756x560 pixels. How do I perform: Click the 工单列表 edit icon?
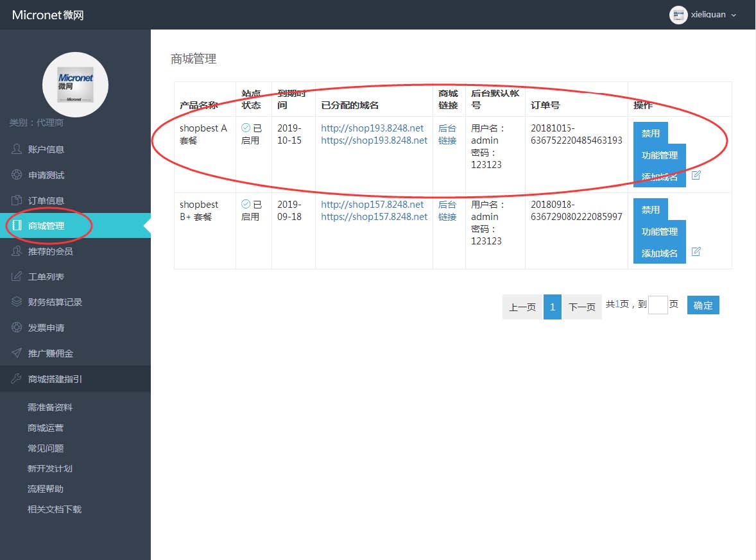(x=17, y=276)
